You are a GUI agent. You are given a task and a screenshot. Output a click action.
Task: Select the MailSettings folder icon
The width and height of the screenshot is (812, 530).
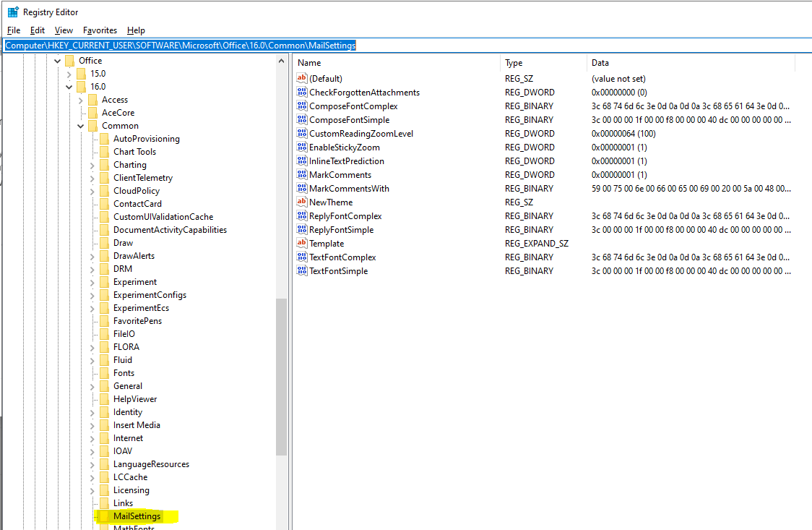pyautogui.click(x=105, y=516)
